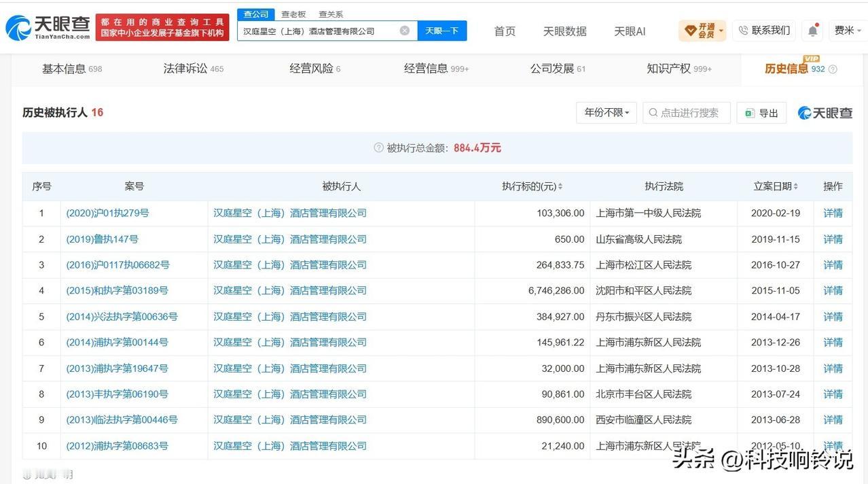The width and height of the screenshot is (868, 484).
Task: Open case (2014)兴法执字第00636号
Action: click(122, 317)
